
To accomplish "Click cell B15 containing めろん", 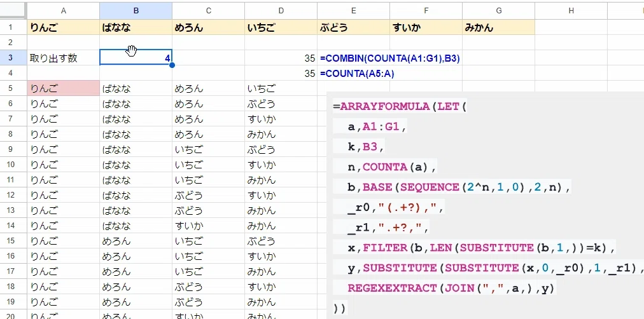I will point(136,241).
